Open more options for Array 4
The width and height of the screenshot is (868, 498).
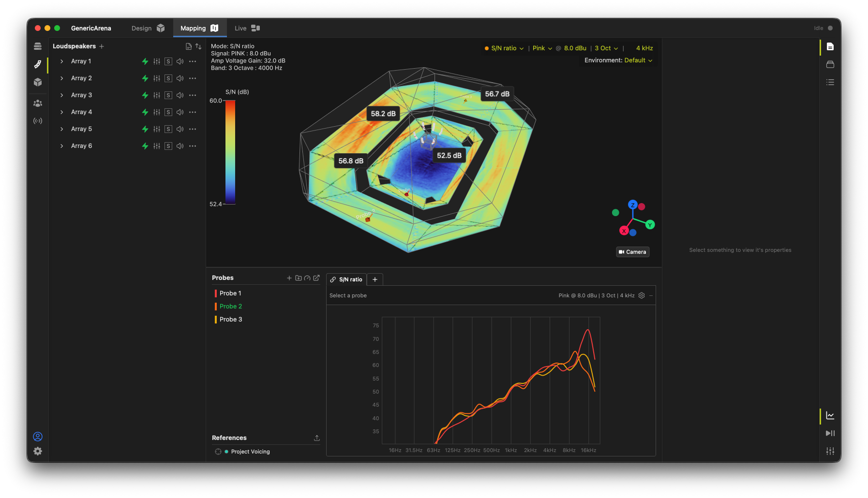pos(193,112)
